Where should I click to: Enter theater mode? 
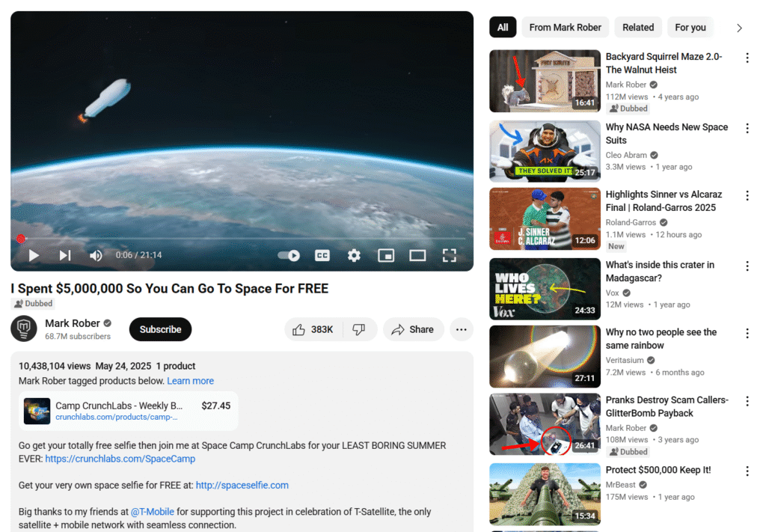[x=417, y=255]
